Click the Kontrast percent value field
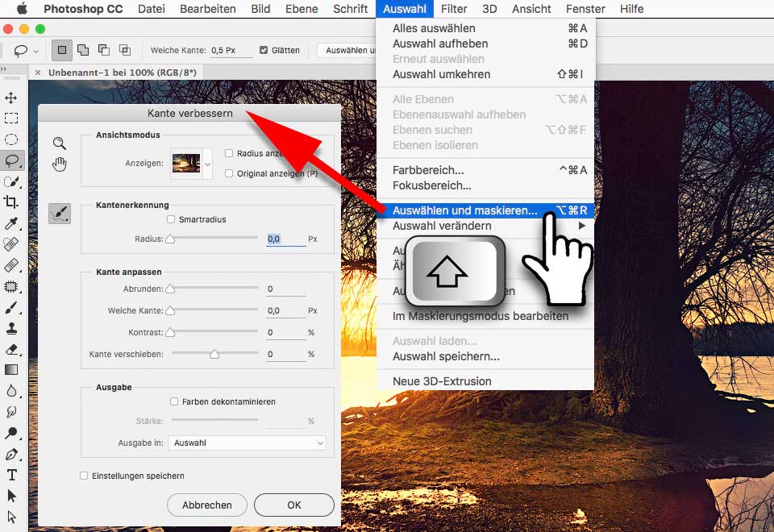 point(285,332)
